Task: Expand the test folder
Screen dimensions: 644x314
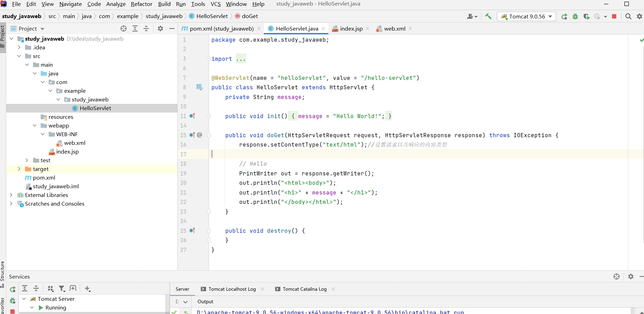Action: tap(27, 160)
